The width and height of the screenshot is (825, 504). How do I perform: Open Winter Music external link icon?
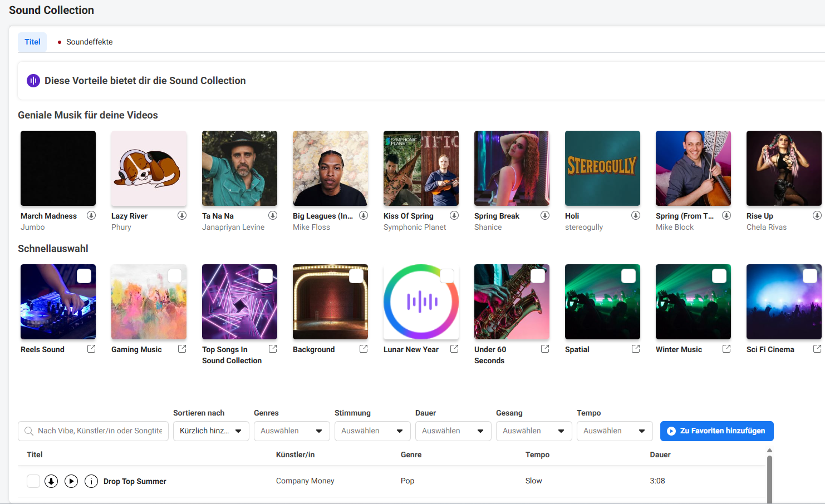(726, 349)
